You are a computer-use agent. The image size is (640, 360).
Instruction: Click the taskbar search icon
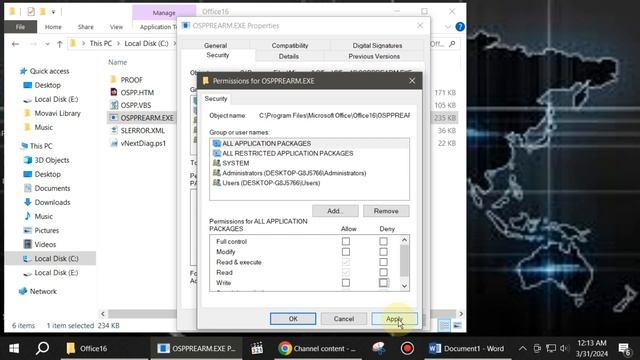coord(42,348)
